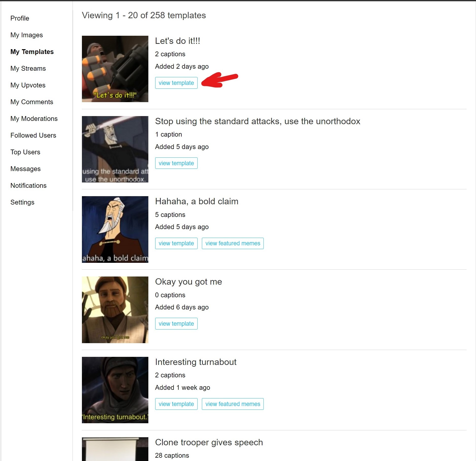View featured memes for Hahaha, a bold claim
The image size is (476, 461).
(233, 243)
